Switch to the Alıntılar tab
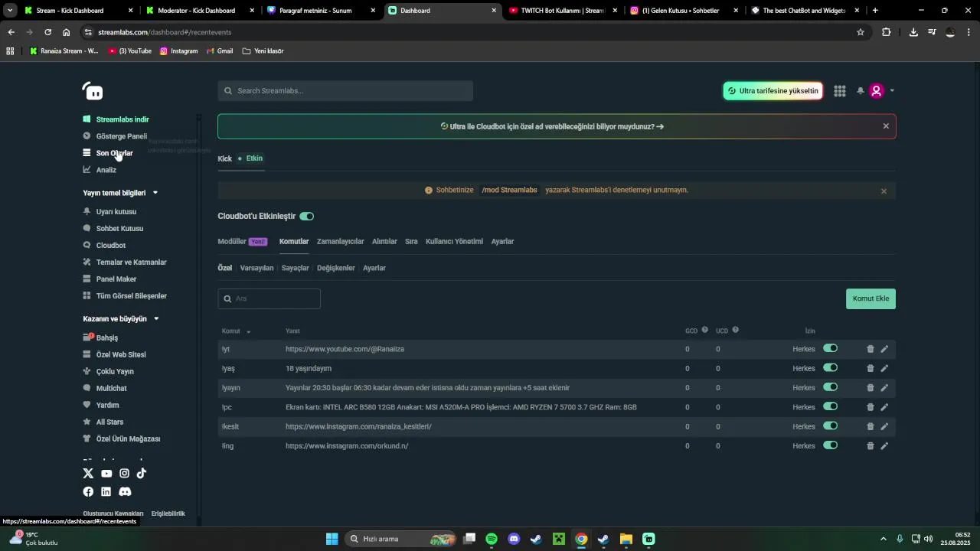The width and height of the screenshot is (980, 551). coord(384,242)
